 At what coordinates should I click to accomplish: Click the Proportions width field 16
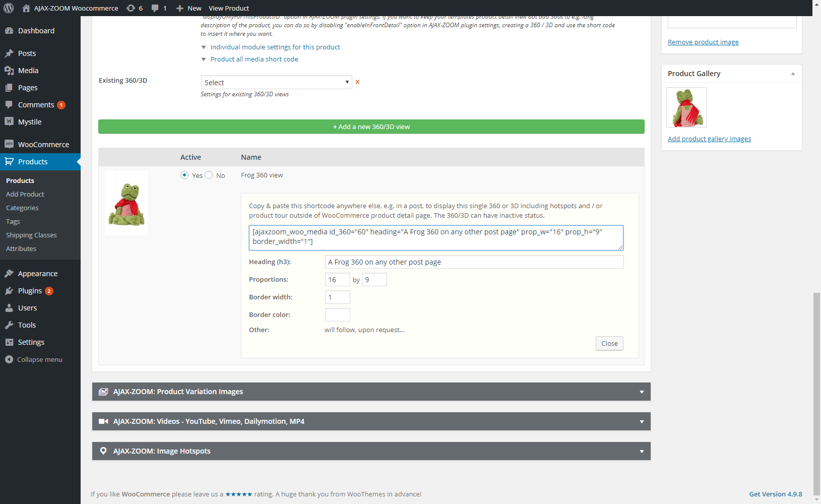click(338, 280)
